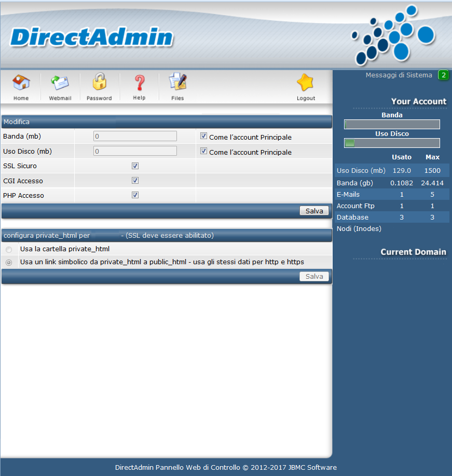Uncheck the CGI Accesso checkbox
Screen dimensions: 452x476
coord(135,181)
